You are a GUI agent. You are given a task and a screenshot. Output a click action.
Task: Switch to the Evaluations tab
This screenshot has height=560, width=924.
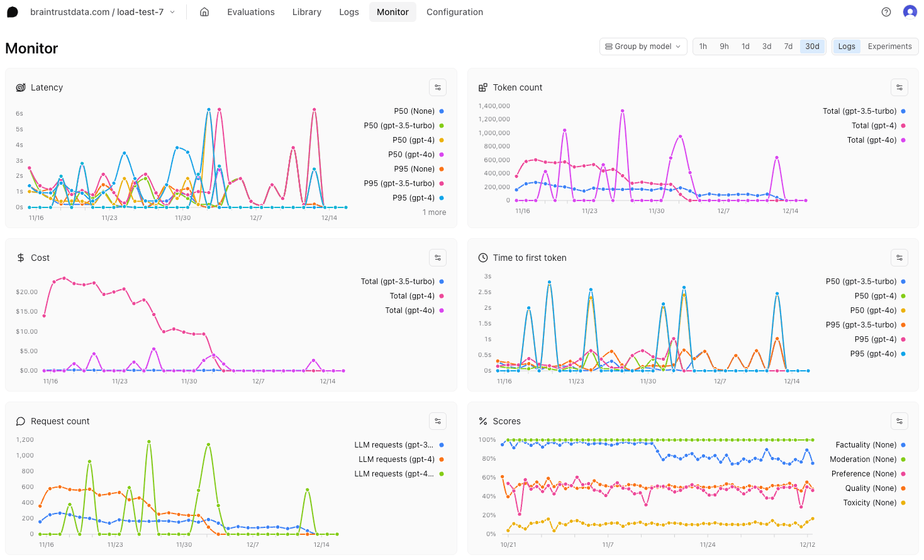pyautogui.click(x=250, y=12)
